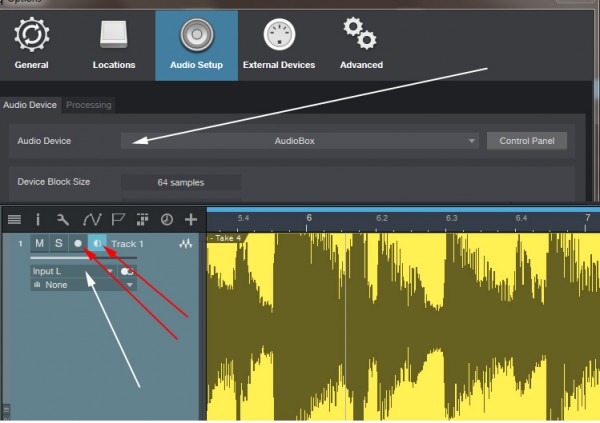Click the track list hamburger icon
This screenshot has height=423, width=600.
(14, 219)
